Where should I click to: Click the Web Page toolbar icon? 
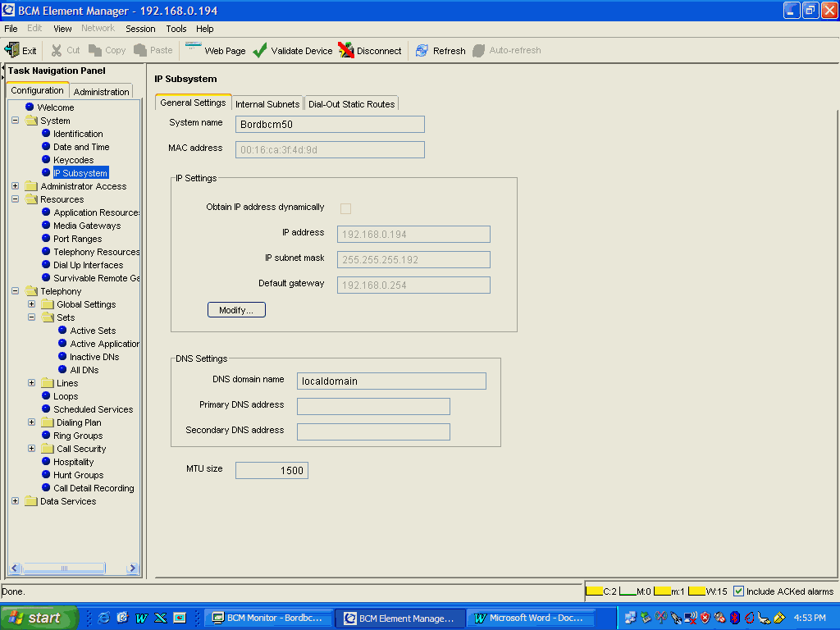point(193,47)
